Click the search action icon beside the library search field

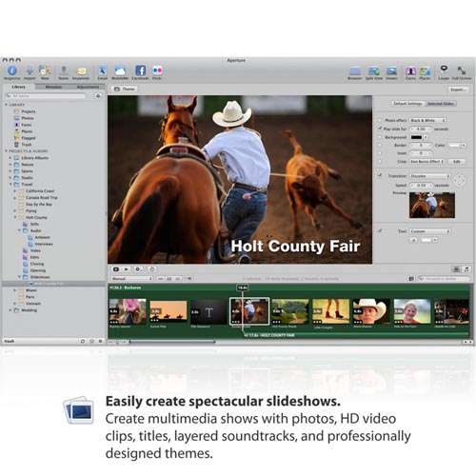click(99, 95)
